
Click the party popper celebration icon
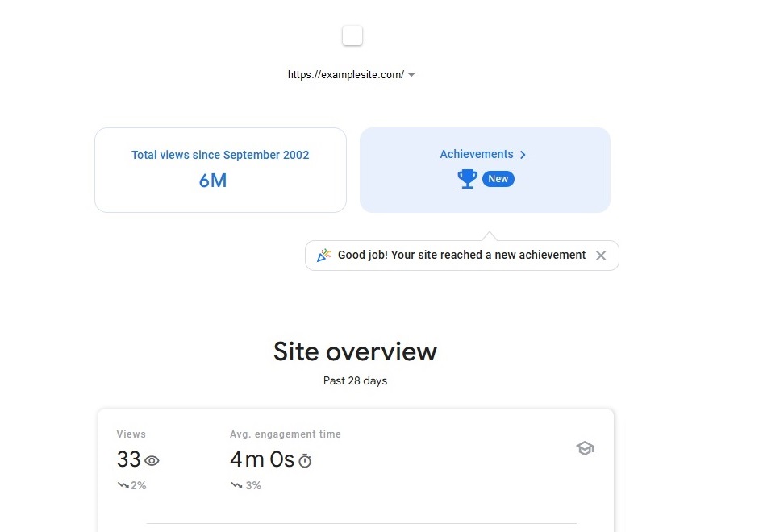323,255
